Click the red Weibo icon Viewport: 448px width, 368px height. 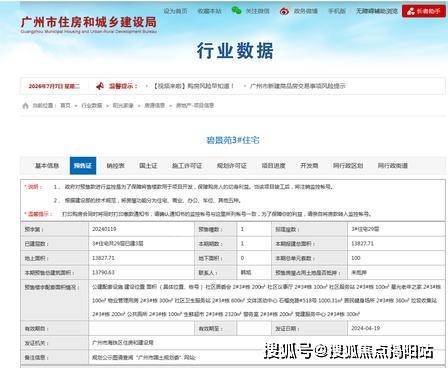284,11
